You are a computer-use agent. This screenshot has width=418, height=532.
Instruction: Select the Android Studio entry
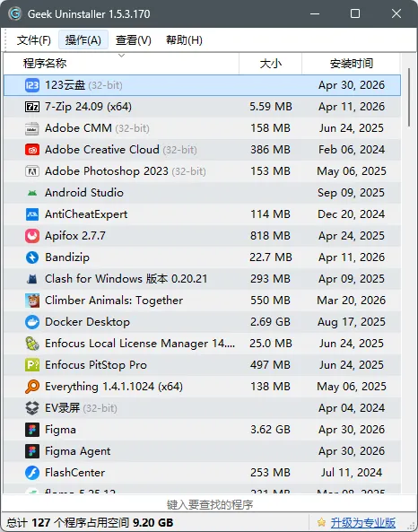(202, 193)
